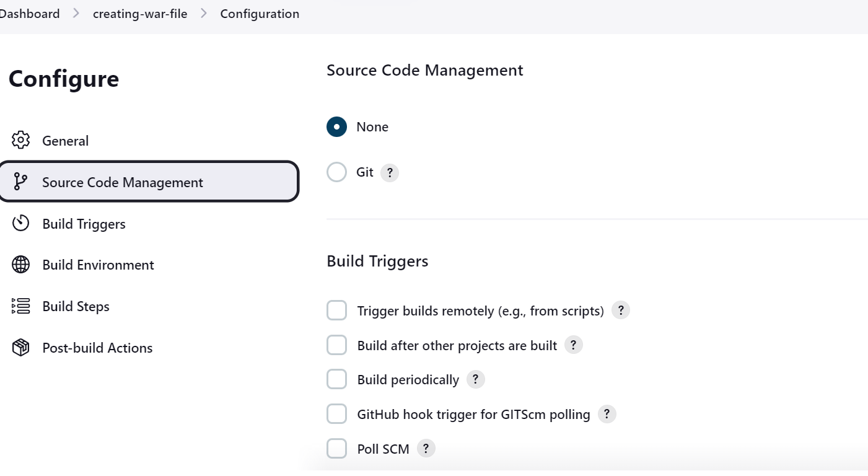Tick the Build periodically checkbox
868x476 pixels.
click(336, 379)
